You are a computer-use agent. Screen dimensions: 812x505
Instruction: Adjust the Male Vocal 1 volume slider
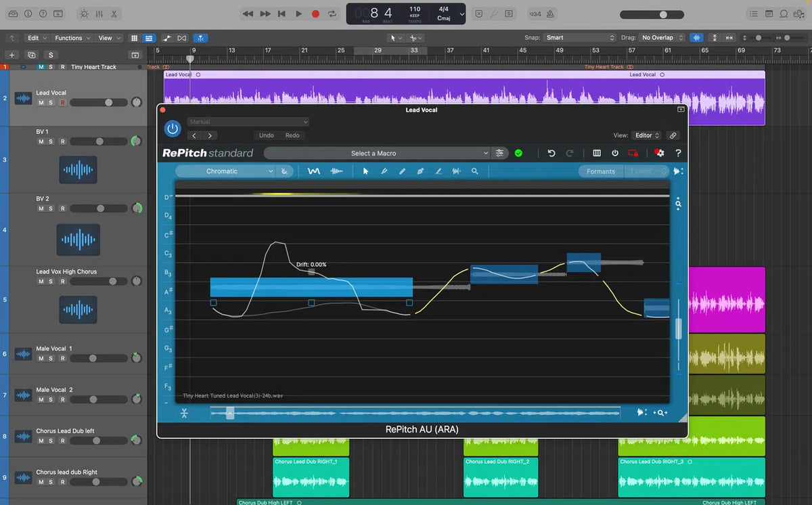click(93, 359)
